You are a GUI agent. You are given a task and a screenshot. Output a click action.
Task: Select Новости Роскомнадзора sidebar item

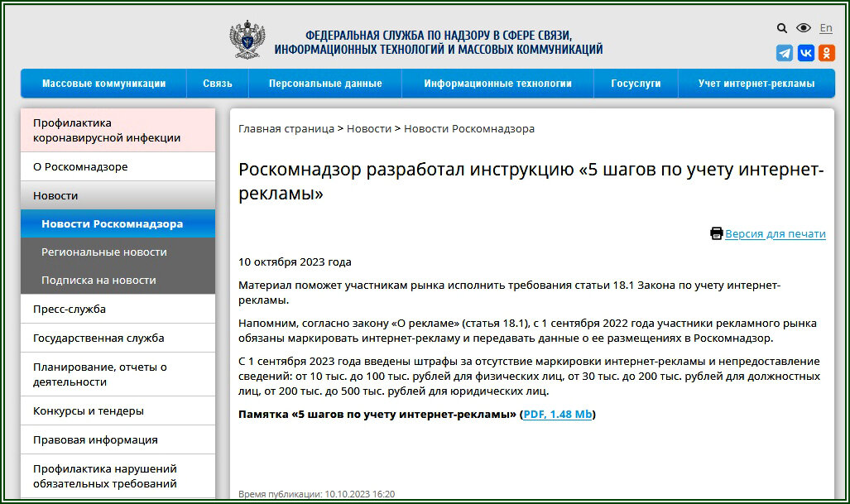tap(118, 223)
